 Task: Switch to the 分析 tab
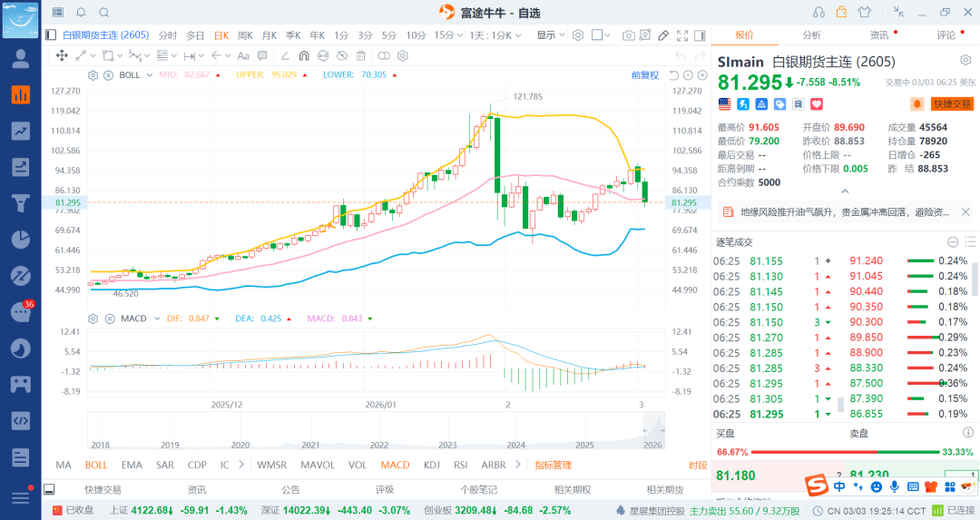coord(811,35)
